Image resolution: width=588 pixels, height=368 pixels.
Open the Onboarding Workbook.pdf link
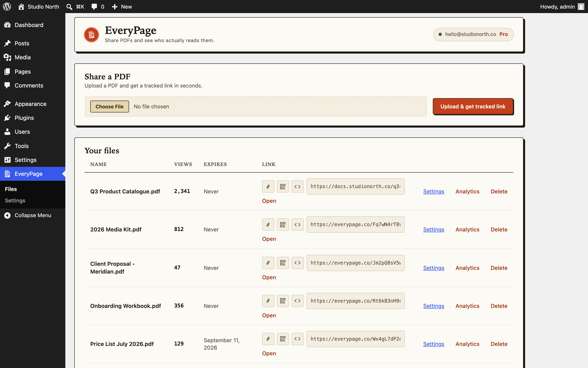pos(269,315)
